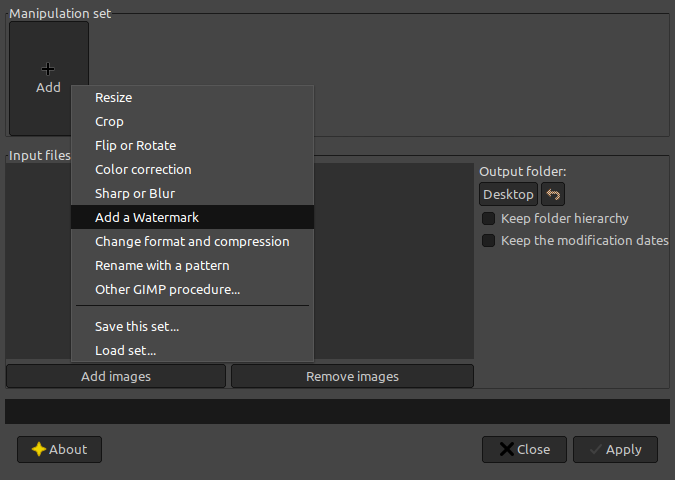The width and height of the screenshot is (675, 480).
Task: Choose Color correction from the menu
Action: 192,170
